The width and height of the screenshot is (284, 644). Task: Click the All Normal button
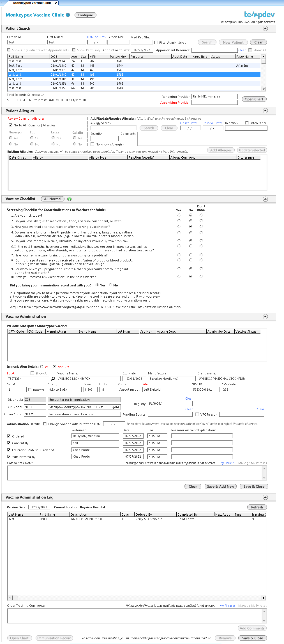point(53,199)
